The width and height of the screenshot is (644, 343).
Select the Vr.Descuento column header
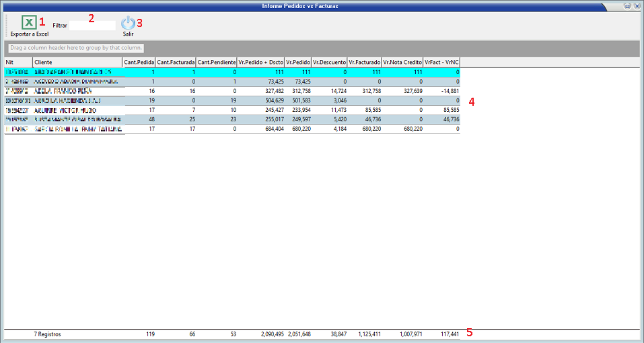[330, 62]
